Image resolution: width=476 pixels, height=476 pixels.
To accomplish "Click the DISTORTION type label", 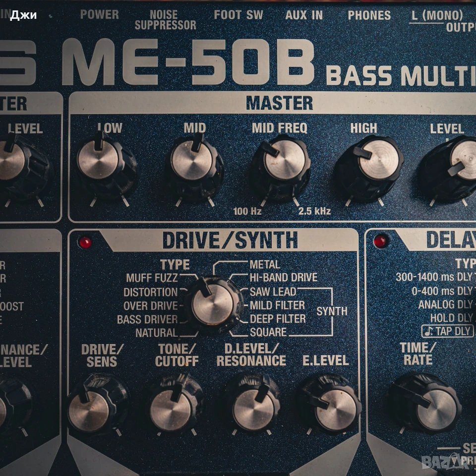I will pos(151,292).
